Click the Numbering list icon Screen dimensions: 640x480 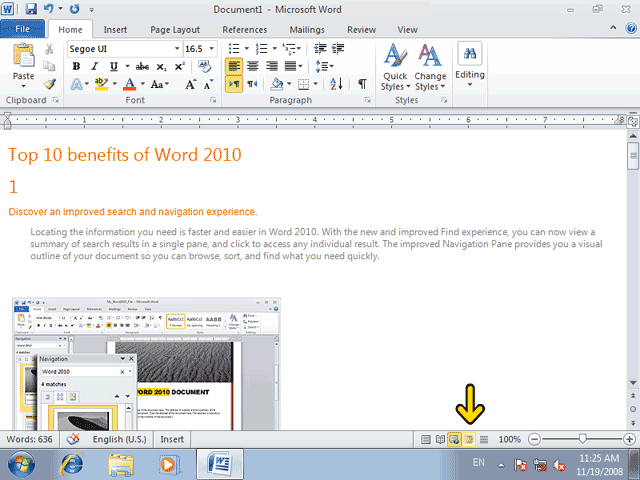(x=261, y=49)
